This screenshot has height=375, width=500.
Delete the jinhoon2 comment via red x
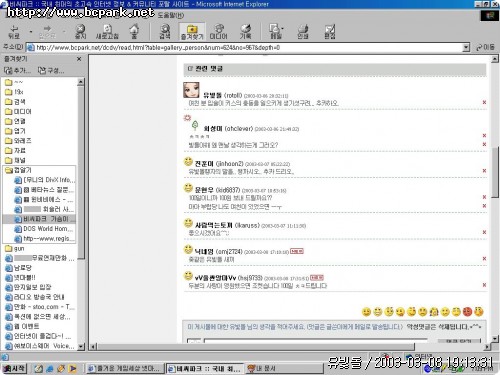484,171
